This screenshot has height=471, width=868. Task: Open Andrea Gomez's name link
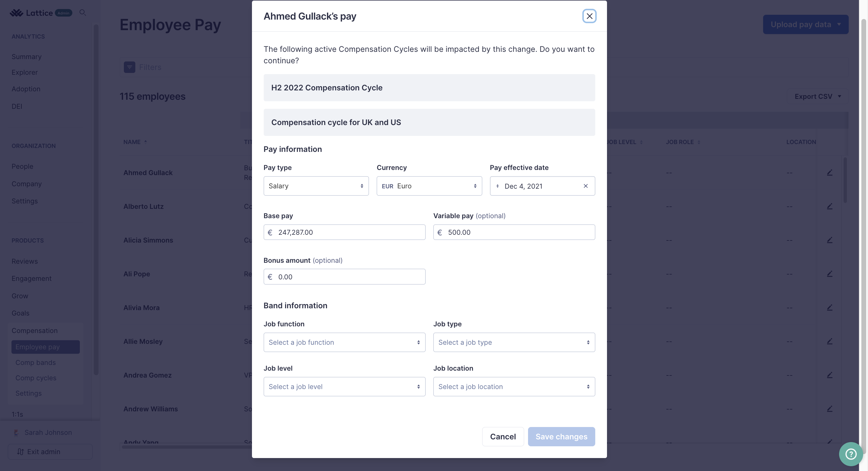(148, 375)
